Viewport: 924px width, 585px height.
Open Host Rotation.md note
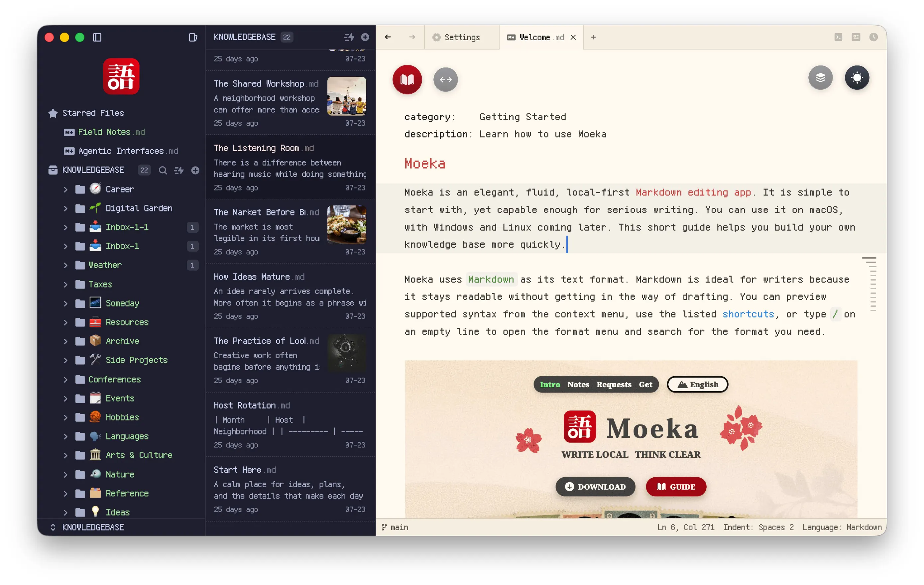click(x=290, y=424)
